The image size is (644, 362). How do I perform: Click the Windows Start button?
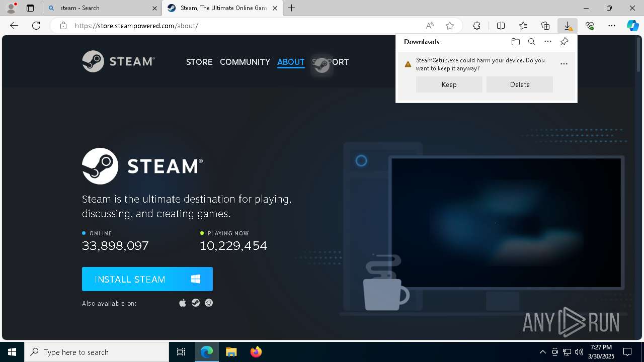point(12,352)
